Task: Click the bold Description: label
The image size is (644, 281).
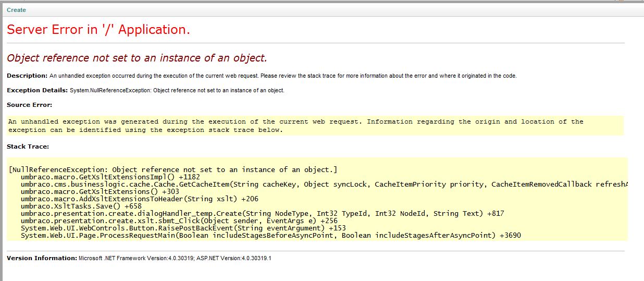Action: tap(27, 76)
